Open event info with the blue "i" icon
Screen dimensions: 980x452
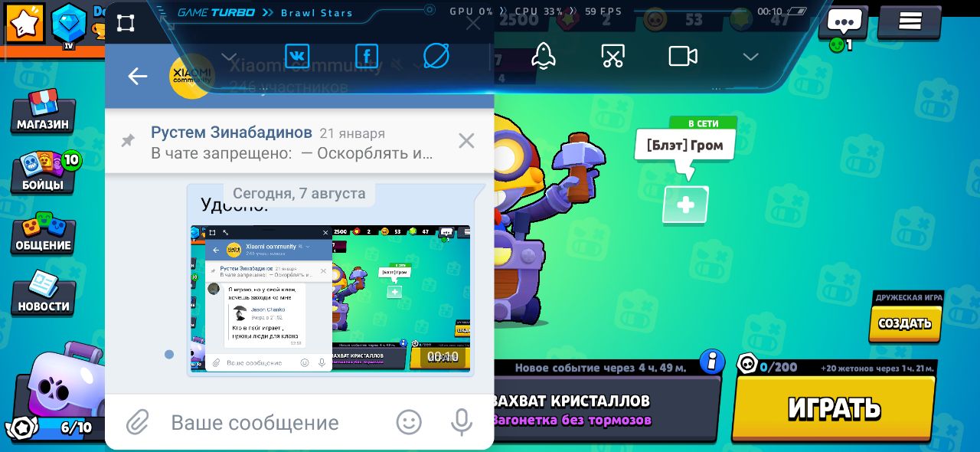coord(712,361)
